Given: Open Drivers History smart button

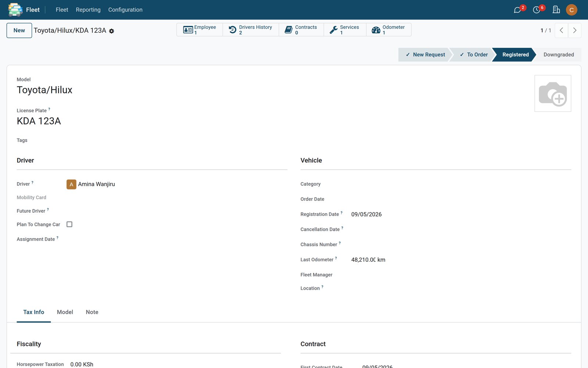Looking at the screenshot, I should (251, 30).
